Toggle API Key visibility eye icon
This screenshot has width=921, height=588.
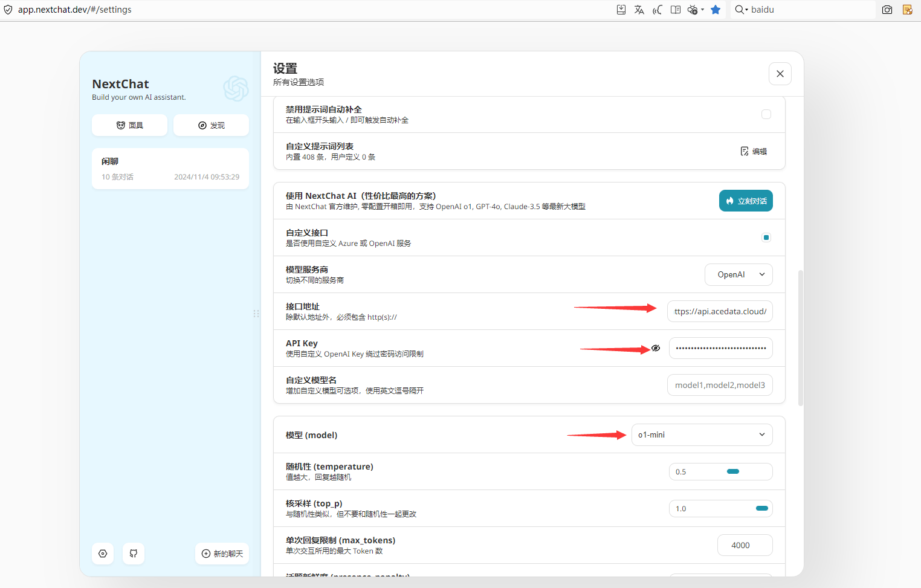[656, 348]
